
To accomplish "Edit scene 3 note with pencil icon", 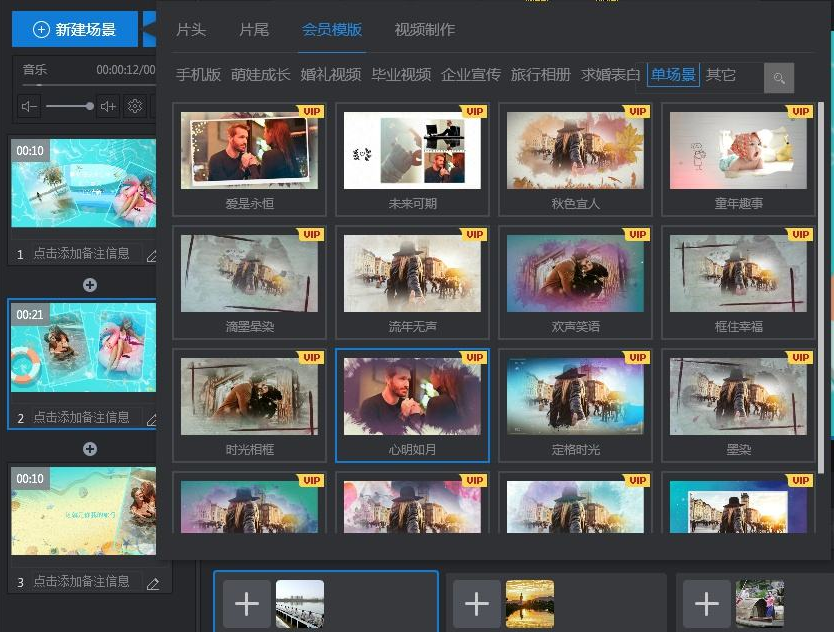I will pyautogui.click(x=153, y=584).
